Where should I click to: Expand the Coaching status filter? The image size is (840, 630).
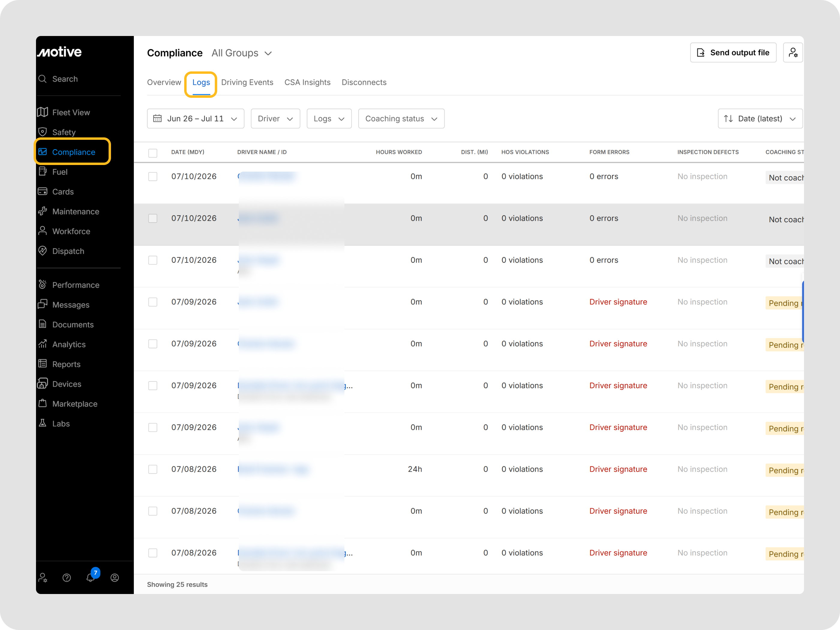coord(401,118)
